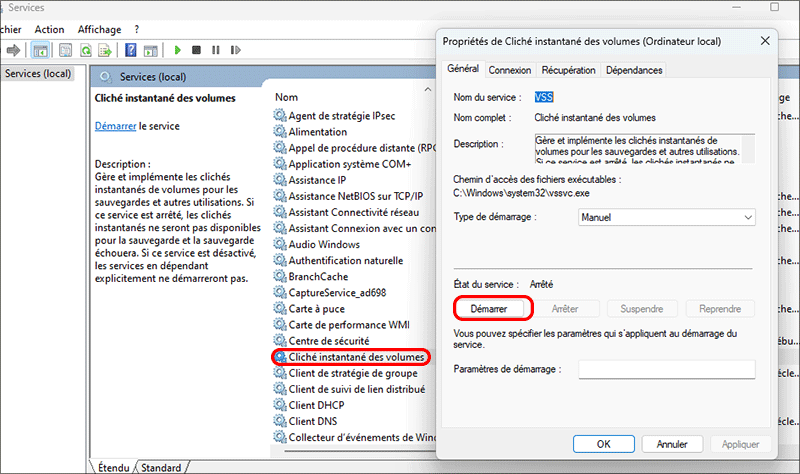Click gear icon beside Alimentation

coord(280,132)
